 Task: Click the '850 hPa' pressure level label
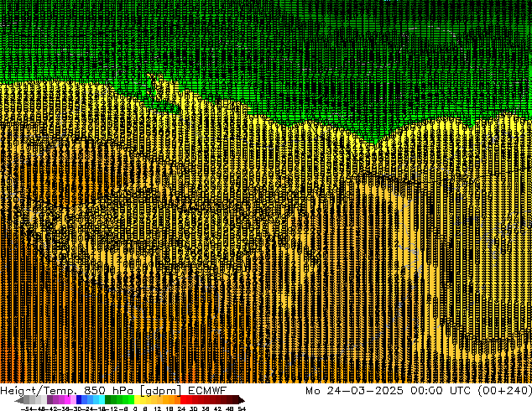tap(108, 391)
